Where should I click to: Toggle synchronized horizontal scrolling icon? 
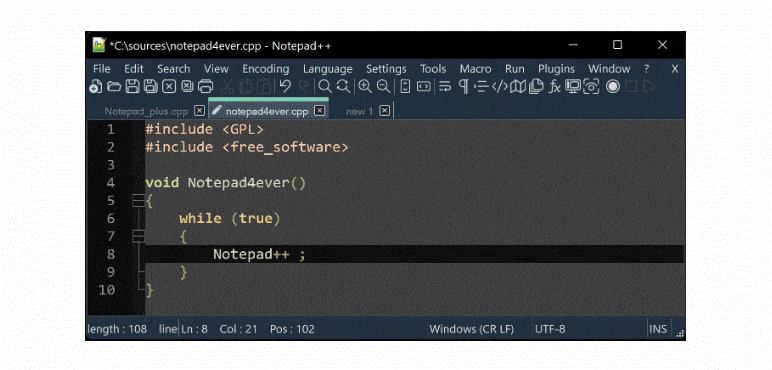pos(423,87)
